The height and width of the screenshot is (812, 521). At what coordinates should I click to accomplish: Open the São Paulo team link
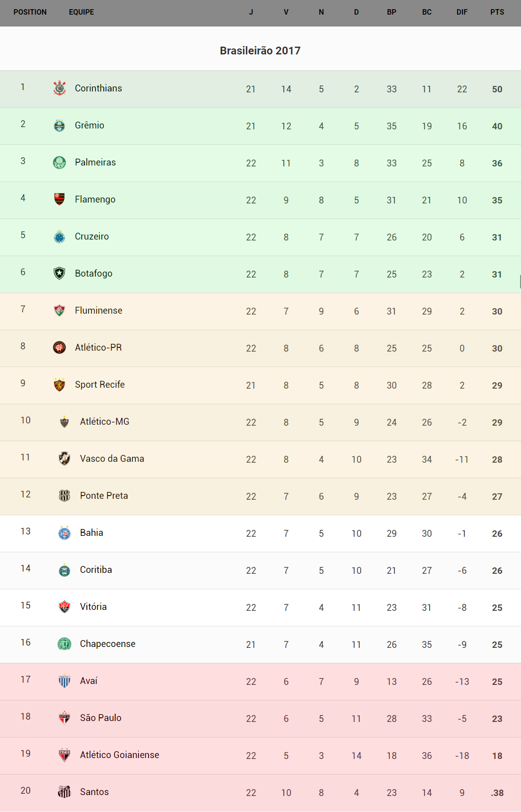(101, 718)
